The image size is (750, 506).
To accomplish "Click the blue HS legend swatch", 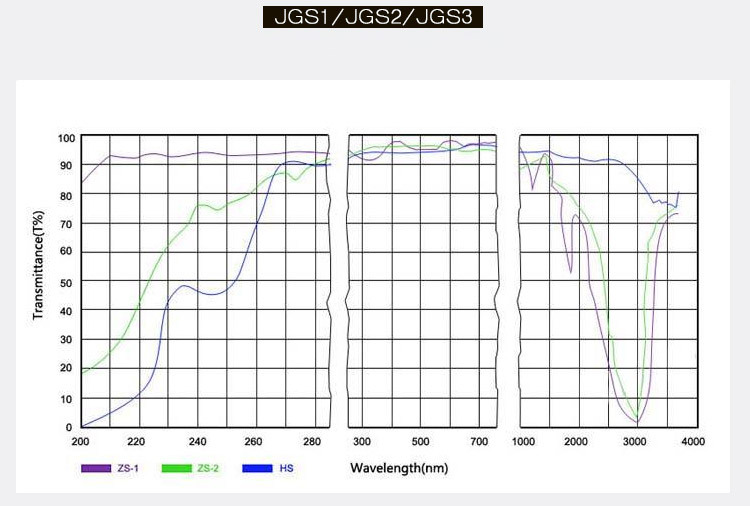I will point(257,468).
